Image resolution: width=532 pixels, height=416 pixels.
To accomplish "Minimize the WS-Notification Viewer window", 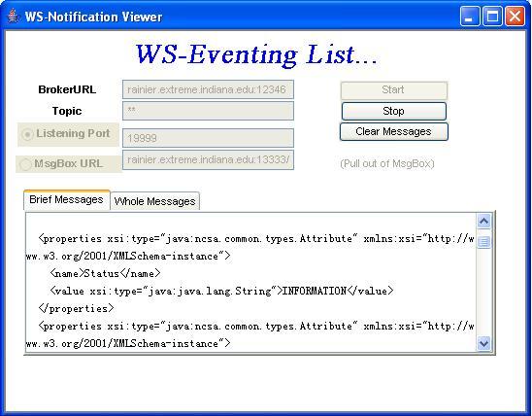I will click(x=470, y=16).
